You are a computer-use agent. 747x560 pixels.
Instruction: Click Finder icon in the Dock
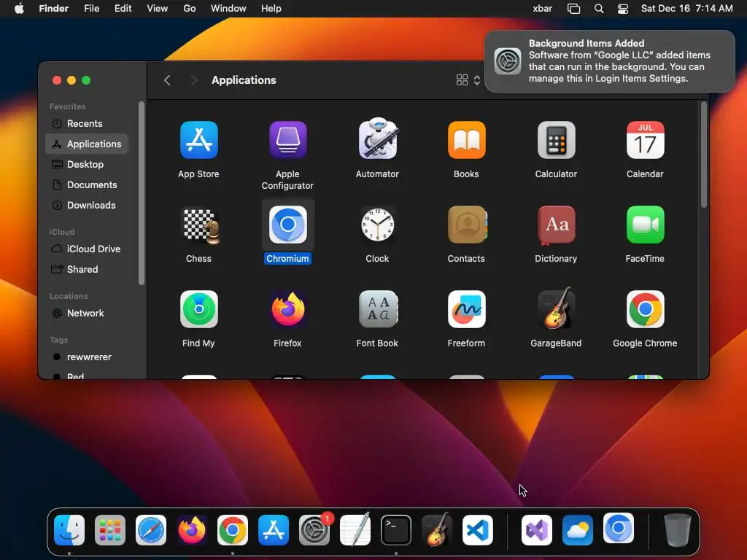(x=69, y=530)
